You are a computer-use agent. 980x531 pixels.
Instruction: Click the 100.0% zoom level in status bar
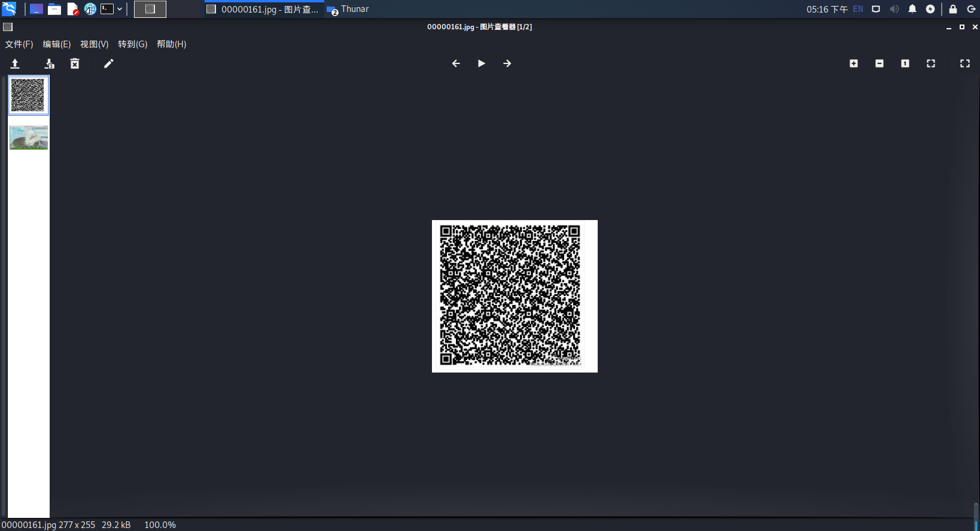(160, 525)
